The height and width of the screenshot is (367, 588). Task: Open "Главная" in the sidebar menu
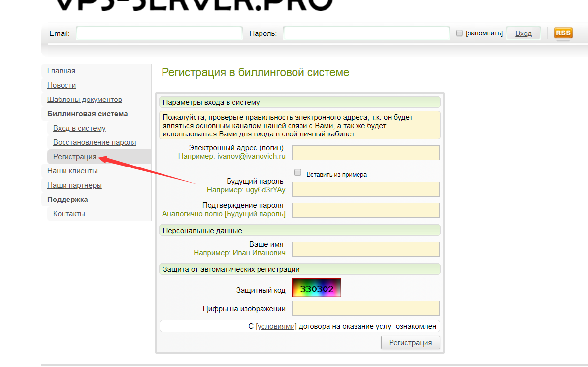click(x=61, y=71)
